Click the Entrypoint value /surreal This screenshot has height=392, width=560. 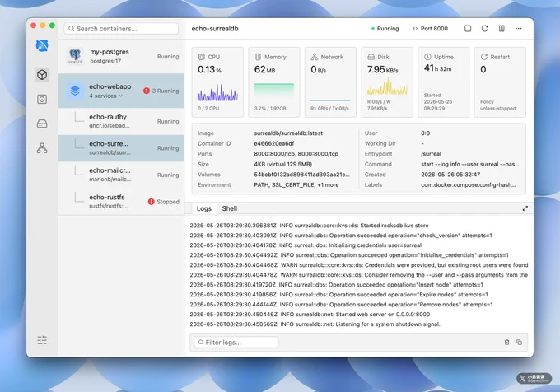tap(431, 154)
